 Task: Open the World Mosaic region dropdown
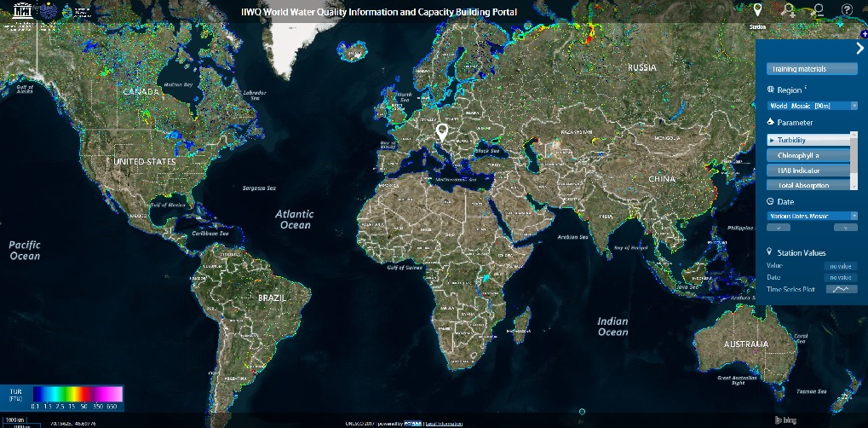tap(812, 106)
